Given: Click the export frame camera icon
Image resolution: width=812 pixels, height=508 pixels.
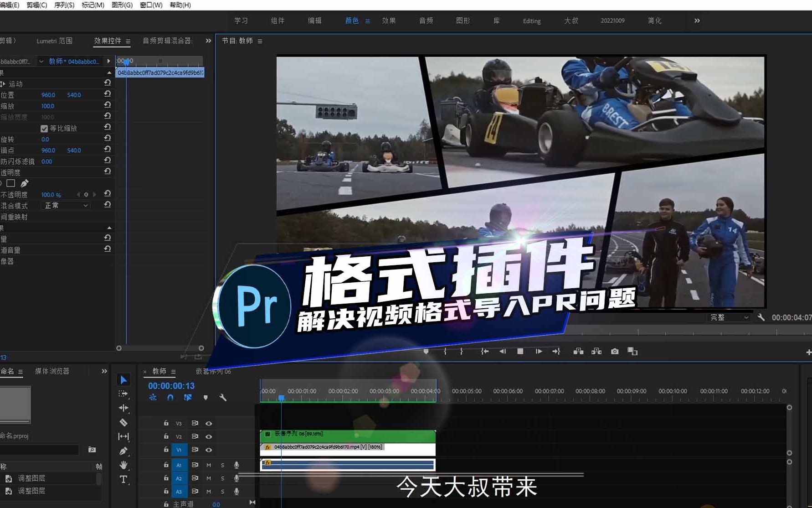Looking at the screenshot, I should (614, 351).
